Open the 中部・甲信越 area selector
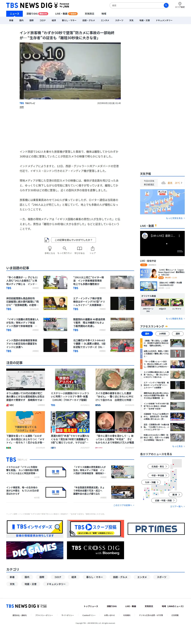 pyautogui.click(x=159, y=475)
